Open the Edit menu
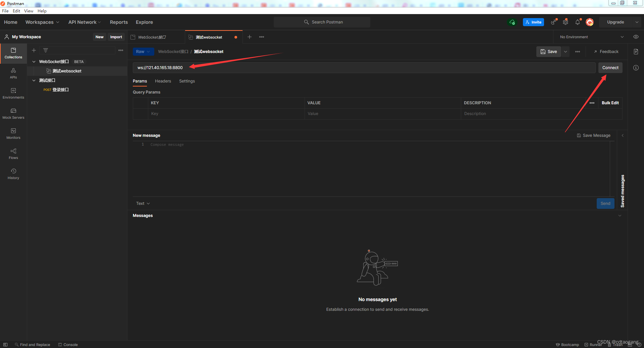 pos(16,11)
